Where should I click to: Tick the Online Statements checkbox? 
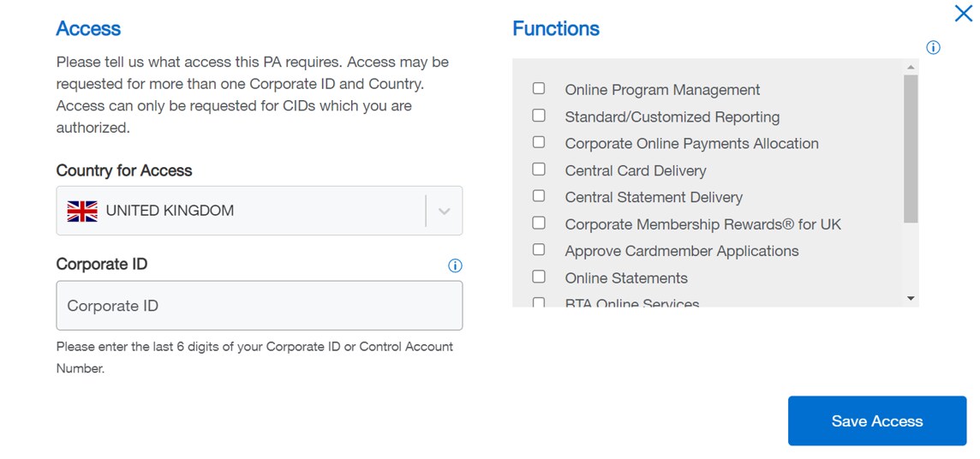(539, 277)
